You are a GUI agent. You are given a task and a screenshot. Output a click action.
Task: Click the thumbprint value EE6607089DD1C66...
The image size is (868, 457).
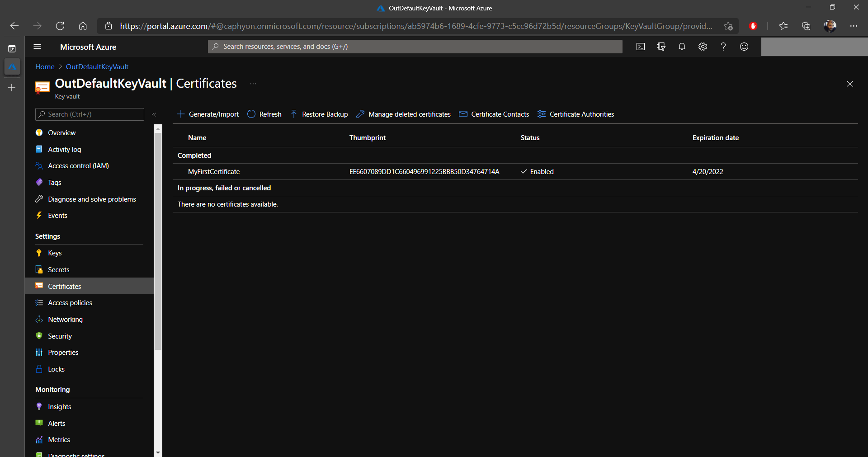424,172
